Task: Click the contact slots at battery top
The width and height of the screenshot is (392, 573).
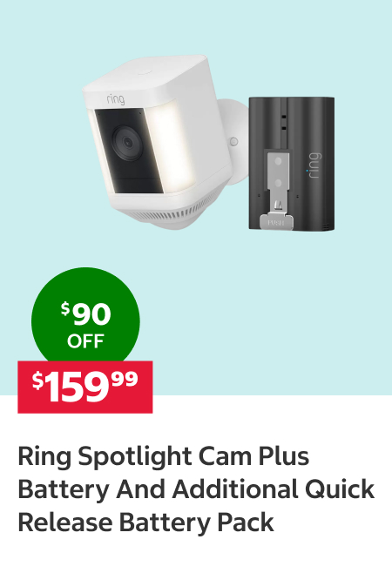Action: coord(283,122)
